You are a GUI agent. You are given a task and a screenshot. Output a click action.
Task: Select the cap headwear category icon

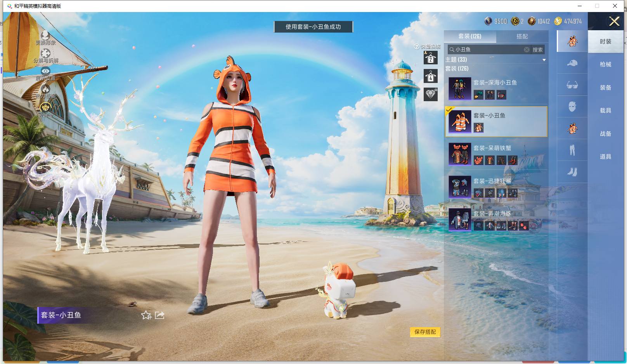(x=572, y=63)
